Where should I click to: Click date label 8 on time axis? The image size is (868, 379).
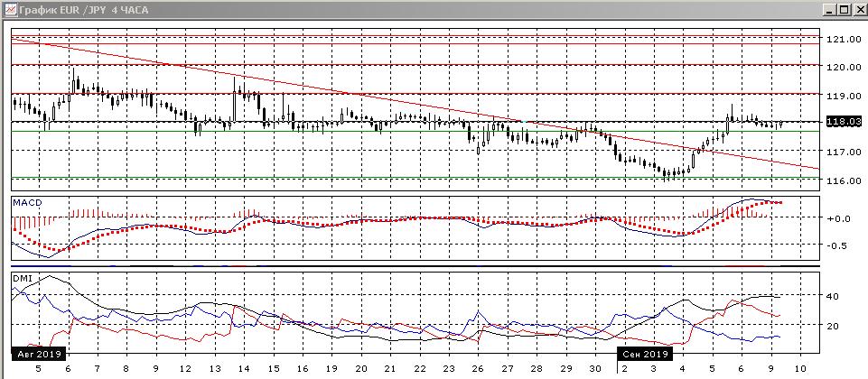126,368
